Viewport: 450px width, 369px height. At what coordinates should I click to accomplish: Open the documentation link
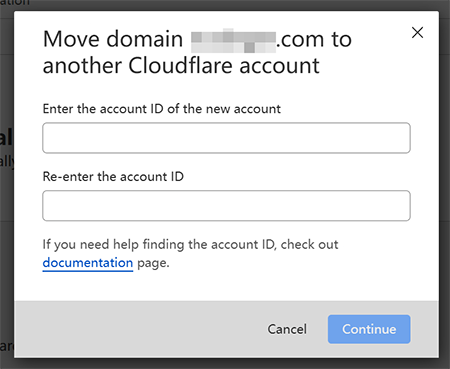coord(88,263)
